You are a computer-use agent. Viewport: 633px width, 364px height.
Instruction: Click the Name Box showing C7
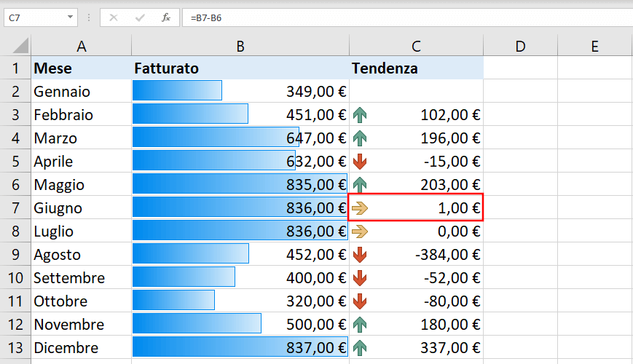tap(40, 17)
